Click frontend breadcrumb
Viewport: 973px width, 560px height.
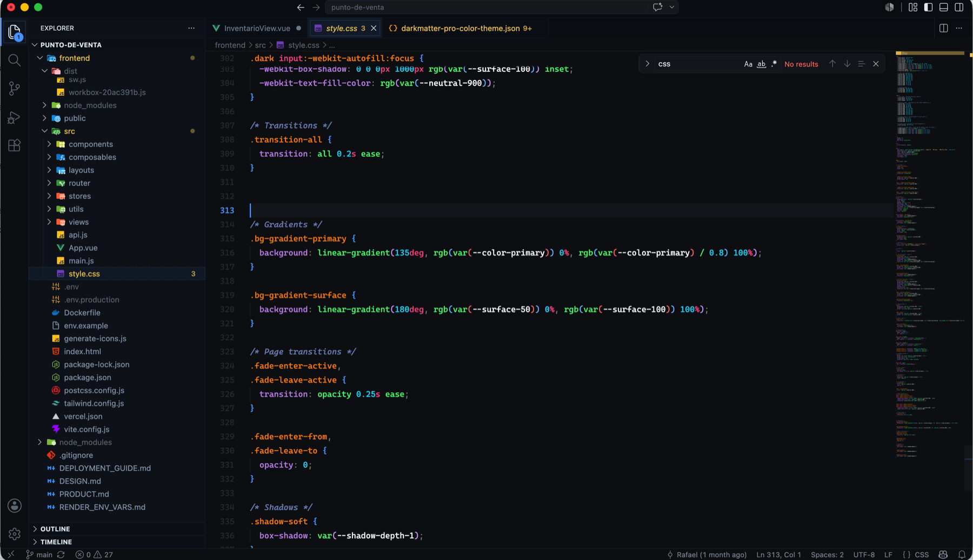tap(230, 45)
